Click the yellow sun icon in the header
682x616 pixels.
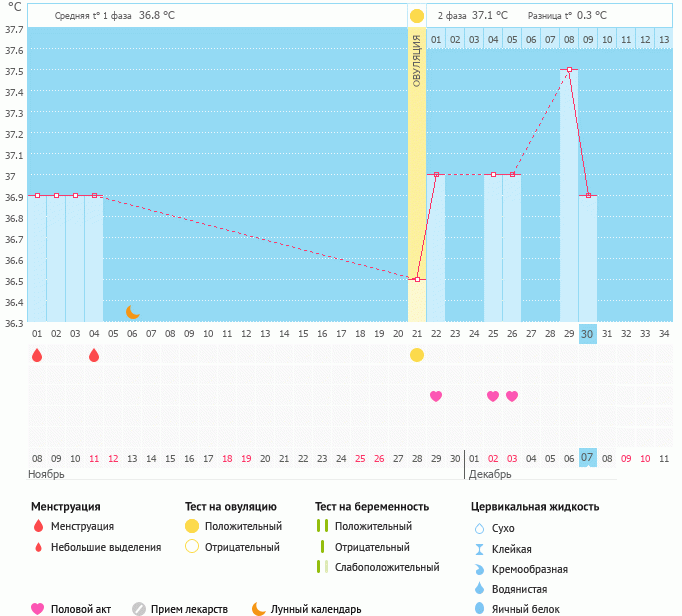417,16
